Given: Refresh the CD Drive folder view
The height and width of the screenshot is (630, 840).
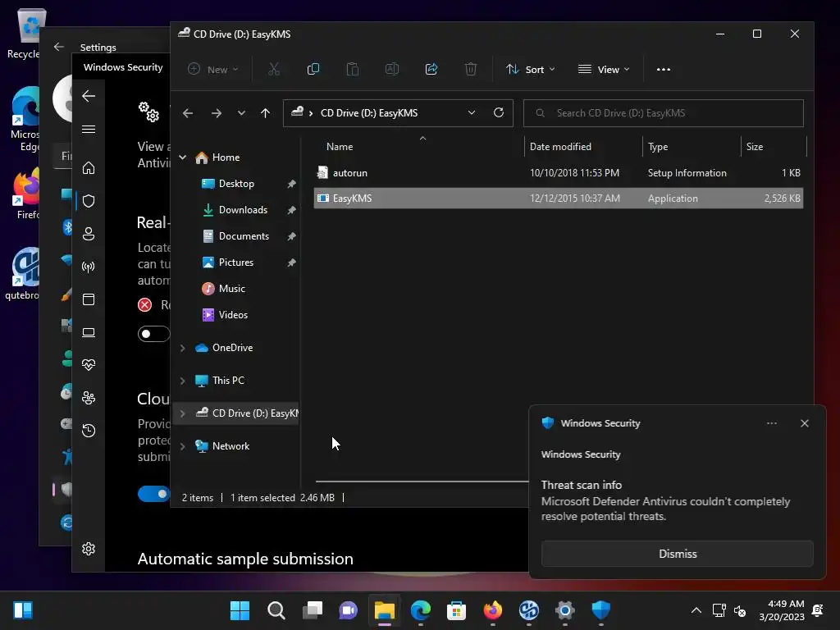Looking at the screenshot, I should tap(498, 112).
